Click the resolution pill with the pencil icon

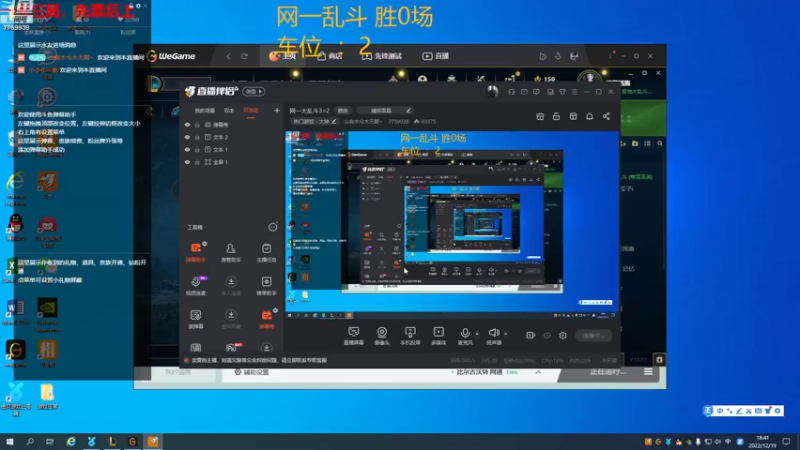click(x=385, y=110)
